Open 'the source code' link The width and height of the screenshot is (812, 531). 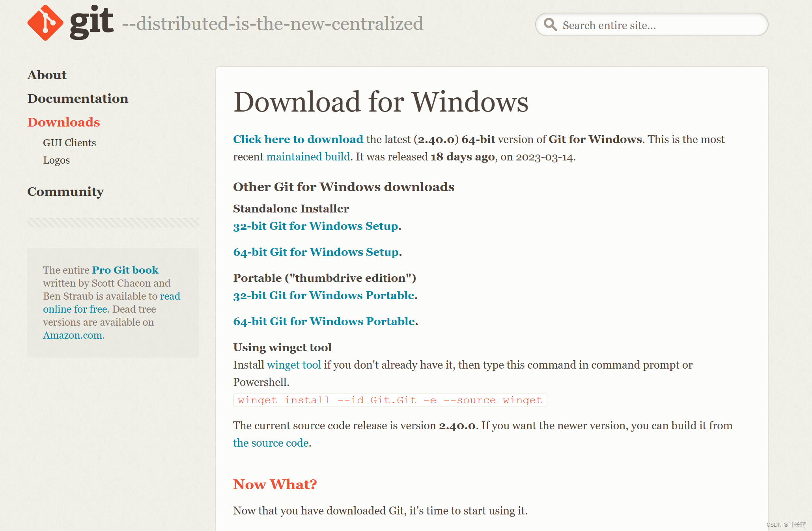(271, 443)
